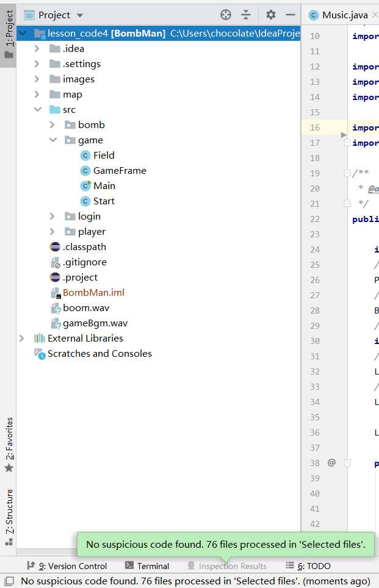The image size is (379, 588).
Task: Select the .gitignore file
Action: point(84,262)
